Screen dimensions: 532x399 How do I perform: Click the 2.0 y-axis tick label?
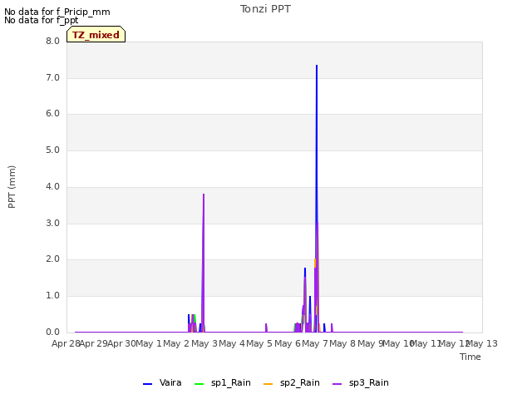(52, 259)
